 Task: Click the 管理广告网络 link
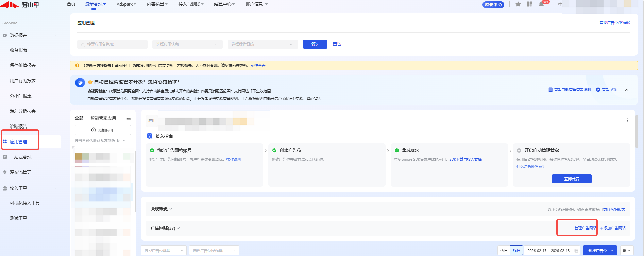(585, 228)
